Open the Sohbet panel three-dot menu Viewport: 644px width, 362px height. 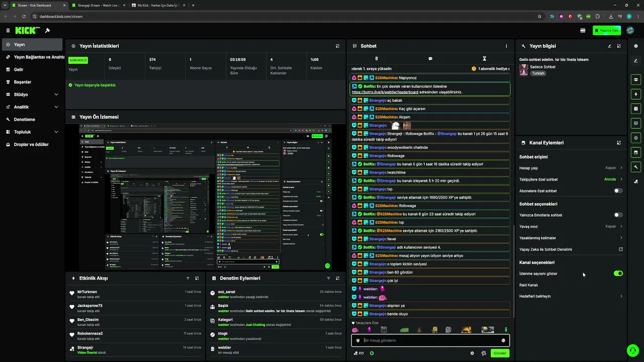pos(506,46)
